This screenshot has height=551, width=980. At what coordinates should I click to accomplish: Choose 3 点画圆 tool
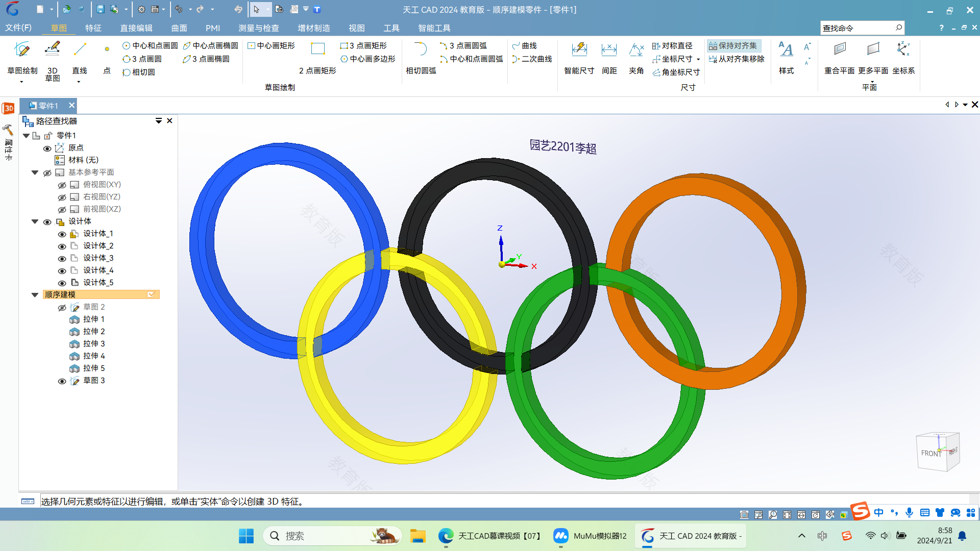coord(142,59)
